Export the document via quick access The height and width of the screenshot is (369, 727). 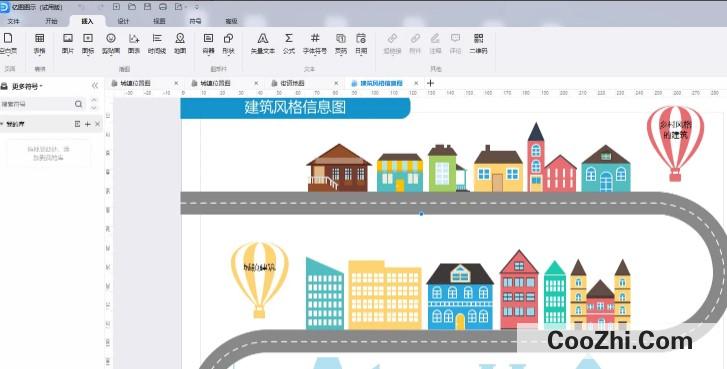tap(179, 7)
